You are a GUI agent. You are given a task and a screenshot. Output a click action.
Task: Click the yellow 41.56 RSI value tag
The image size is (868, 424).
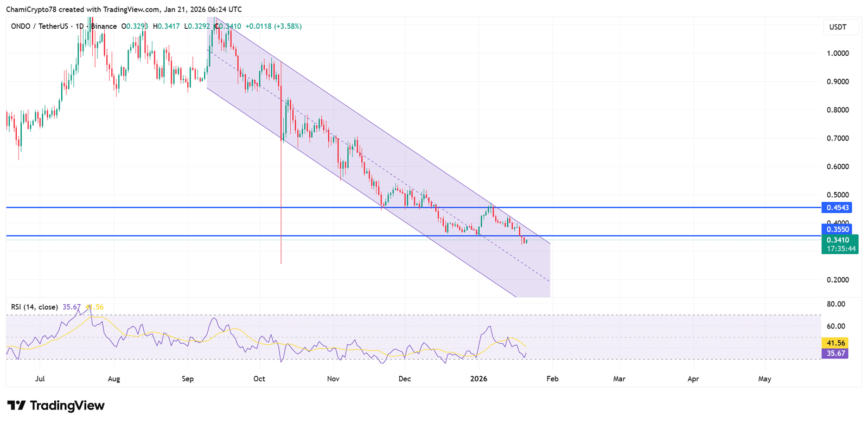(x=835, y=343)
